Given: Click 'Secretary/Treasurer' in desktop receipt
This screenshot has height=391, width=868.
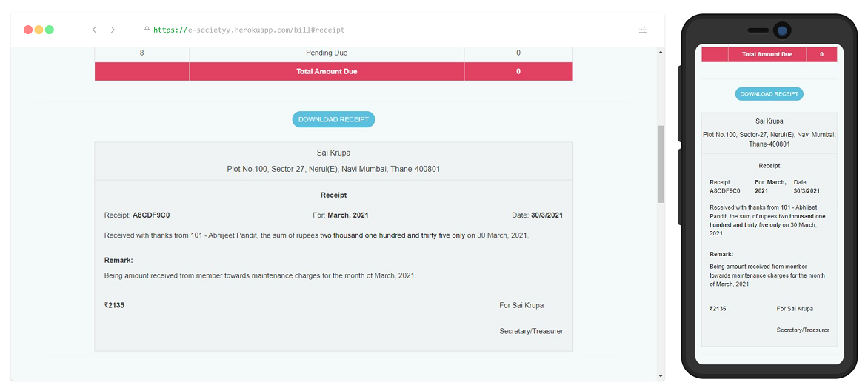Looking at the screenshot, I should point(532,331).
